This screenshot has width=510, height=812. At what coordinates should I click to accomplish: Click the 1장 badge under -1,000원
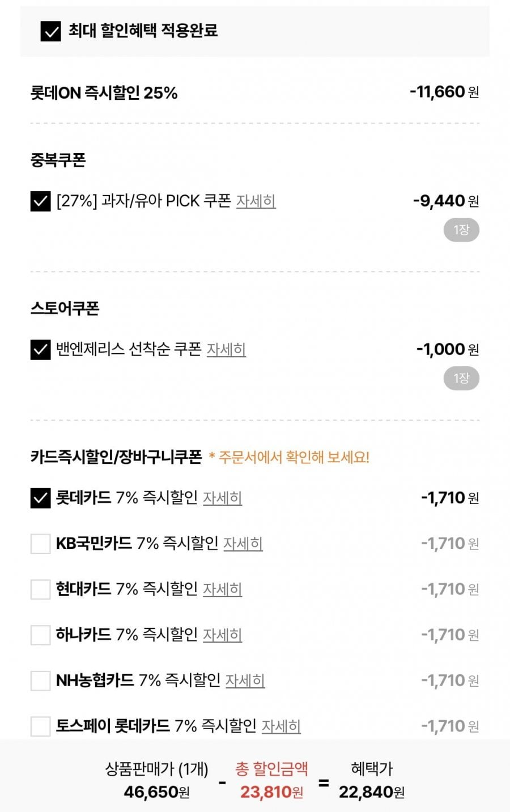(461, 378)
